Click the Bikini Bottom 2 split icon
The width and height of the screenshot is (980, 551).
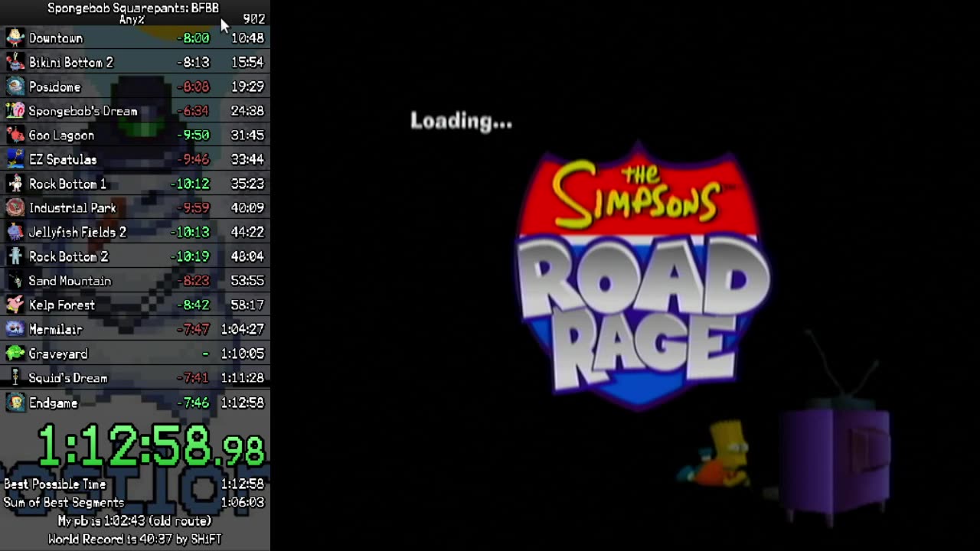coord(15,62)
